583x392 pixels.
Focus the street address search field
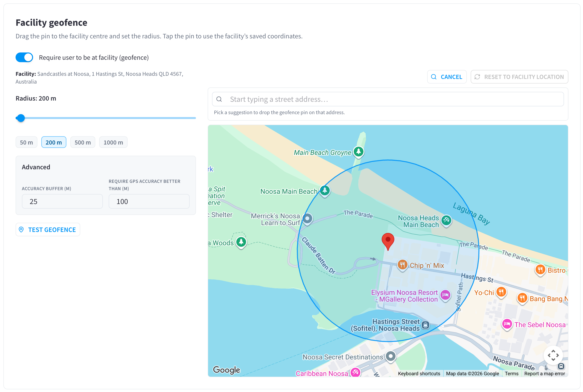[388, 99]
